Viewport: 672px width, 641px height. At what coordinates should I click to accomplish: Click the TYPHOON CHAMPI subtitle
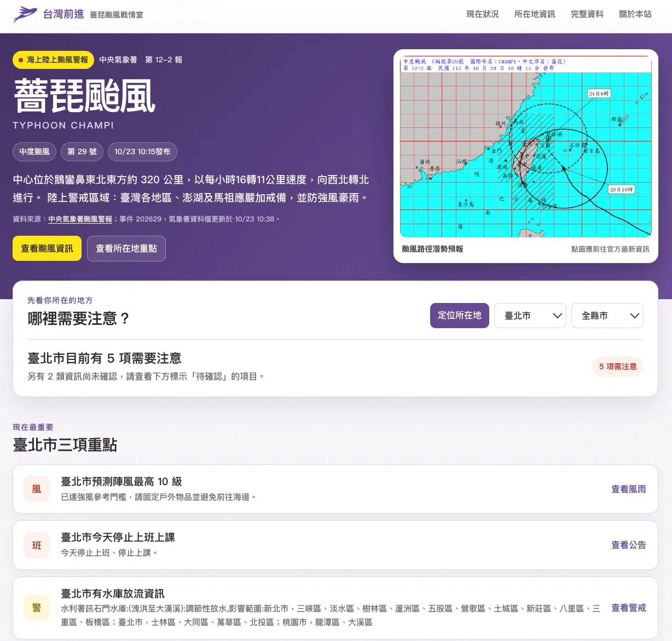[x=63, y=125]
